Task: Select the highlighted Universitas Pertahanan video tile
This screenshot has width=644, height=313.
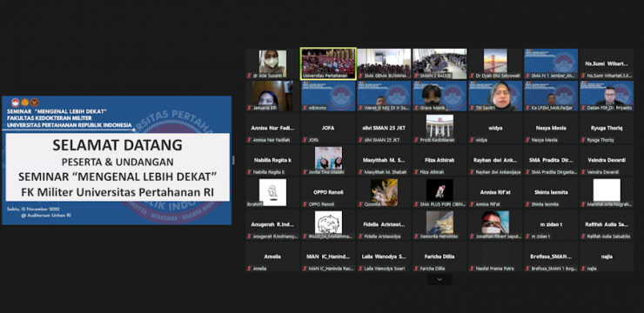Action: point(328,63)
